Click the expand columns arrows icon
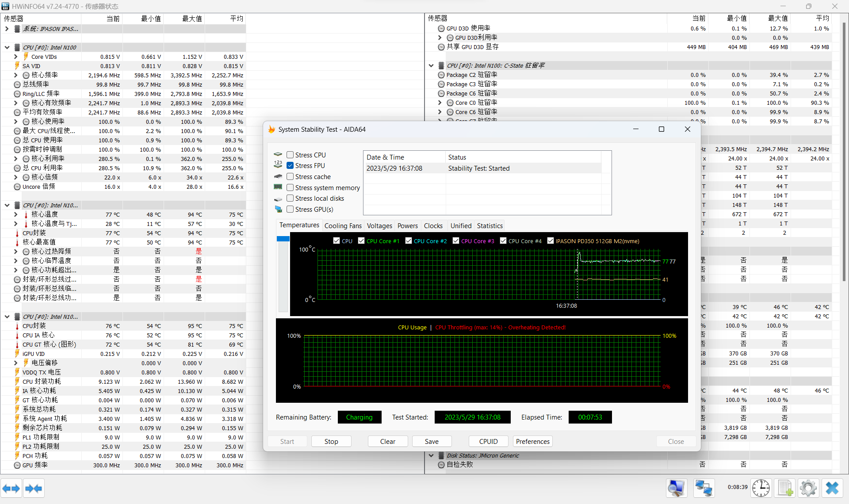Image resolution: width=849 pixels, height=504 pixels. (11, 489)
